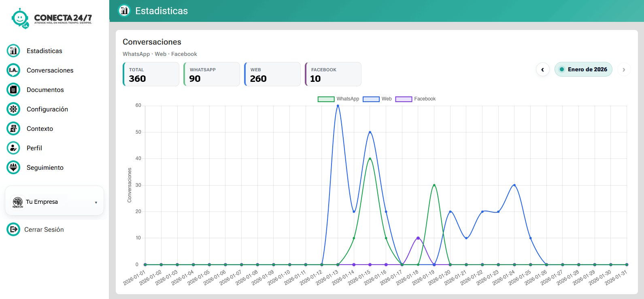This screenshot has height=299, width=644.
Task: Hide the Facebook series in legend
Action: [x=415, y=99]
